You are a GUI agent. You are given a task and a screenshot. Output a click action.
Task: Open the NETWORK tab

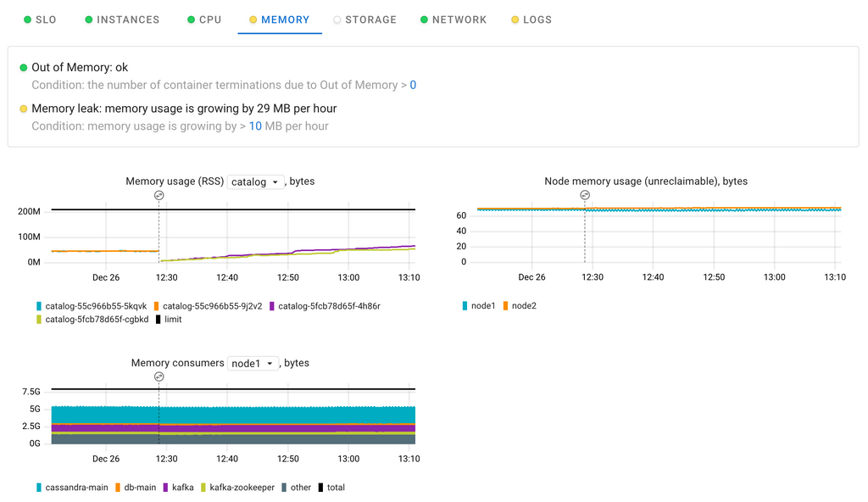(459, 20)
